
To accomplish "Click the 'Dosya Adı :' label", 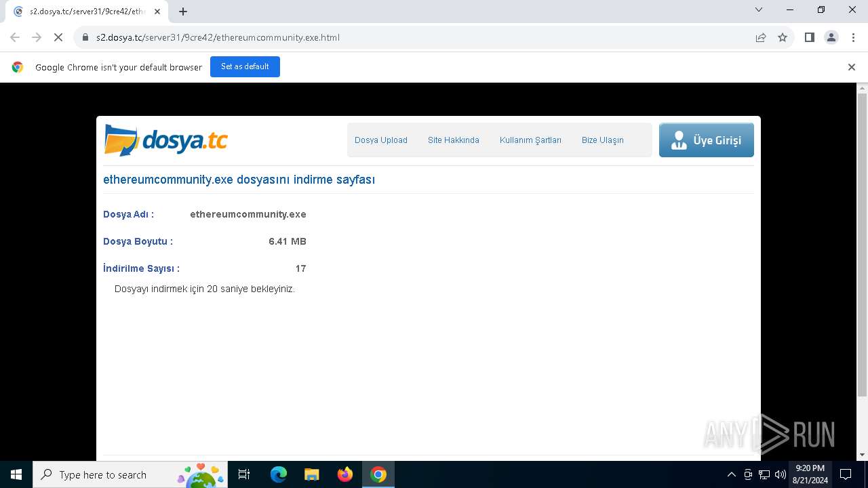I will (128, 214).
